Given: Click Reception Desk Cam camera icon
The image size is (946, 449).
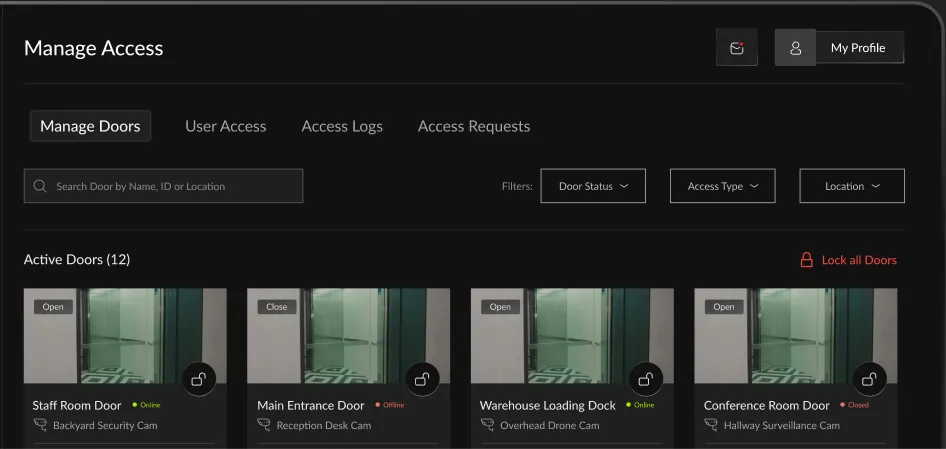Looking at the screenshot, I should (264, 425).
